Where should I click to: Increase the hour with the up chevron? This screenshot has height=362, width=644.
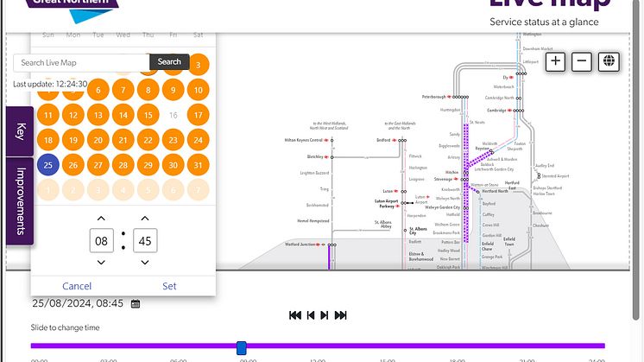coord(101,219)
